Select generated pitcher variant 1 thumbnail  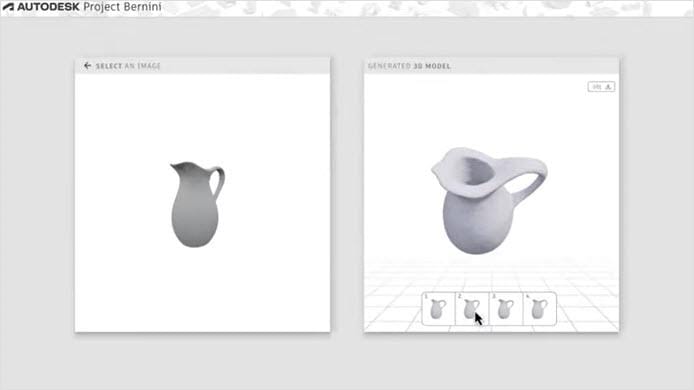coord(439,309)
